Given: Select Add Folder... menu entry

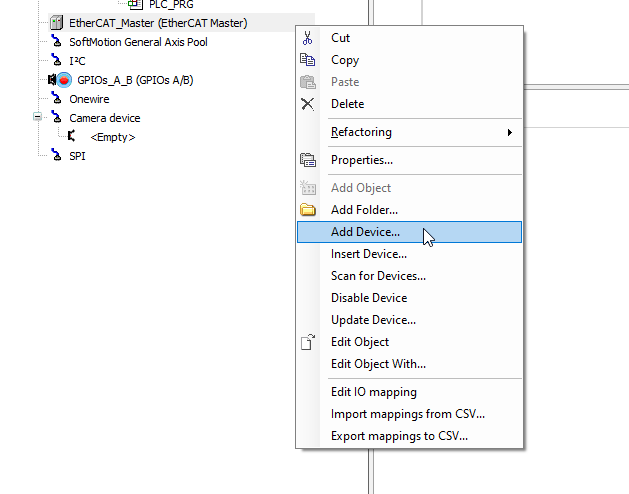Looking at the screenshot, I should 410,210.
